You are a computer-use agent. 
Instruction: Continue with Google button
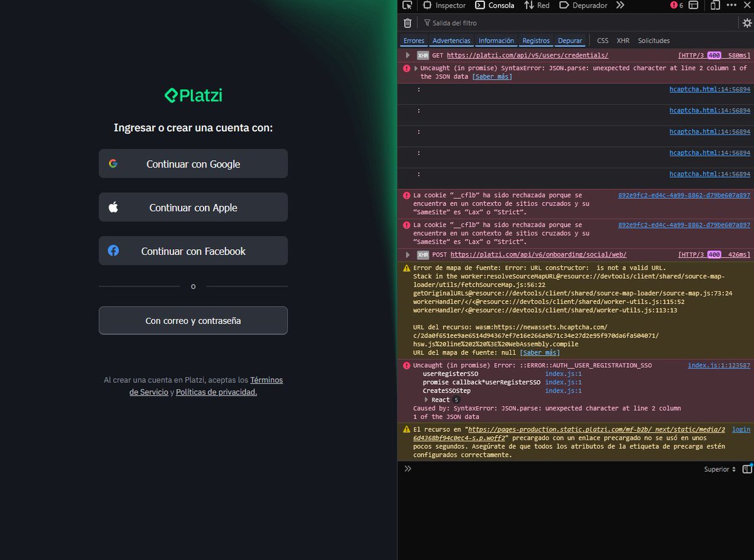(193, 164)
